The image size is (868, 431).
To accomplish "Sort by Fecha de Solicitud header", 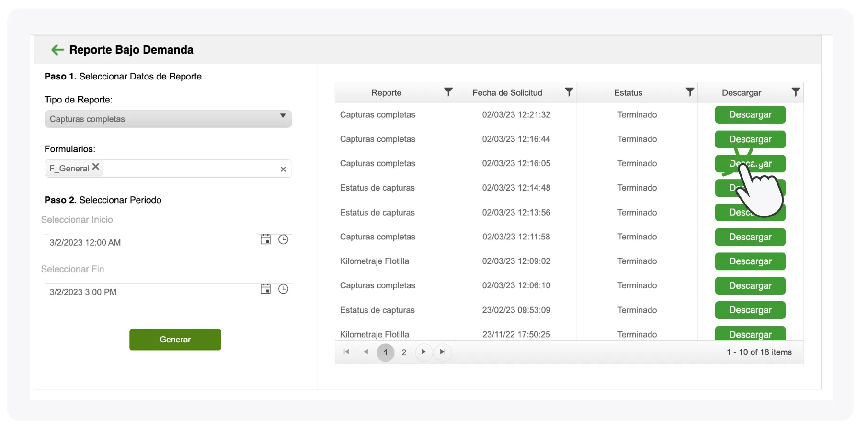I will click(507, 93).
